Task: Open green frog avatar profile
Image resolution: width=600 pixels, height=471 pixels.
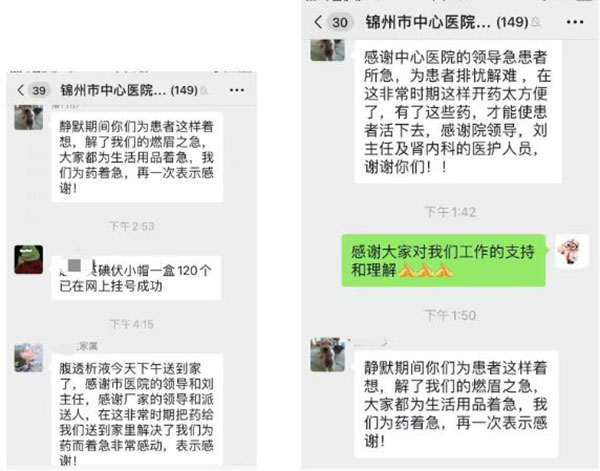Action: click(x=29, y=260)
